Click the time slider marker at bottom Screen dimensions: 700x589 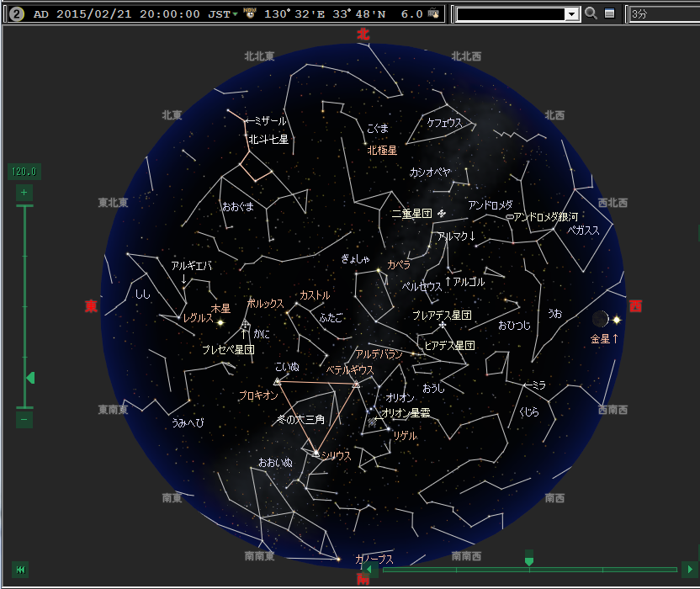point(528,560)
